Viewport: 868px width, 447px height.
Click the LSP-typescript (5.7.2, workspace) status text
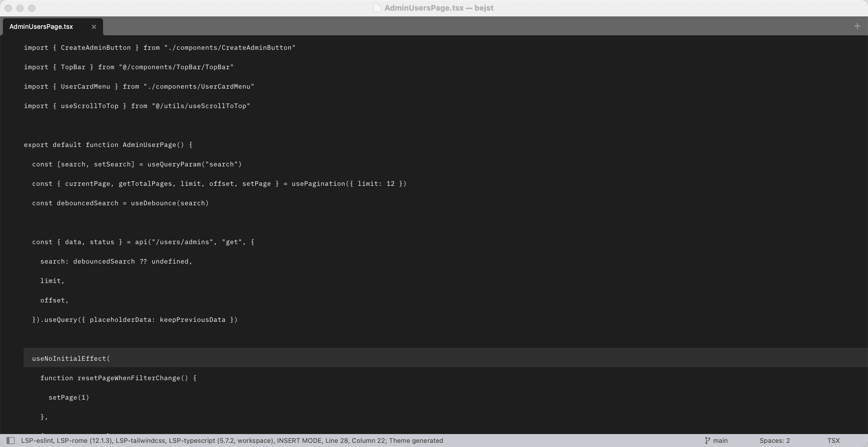[x=221, y=441]
